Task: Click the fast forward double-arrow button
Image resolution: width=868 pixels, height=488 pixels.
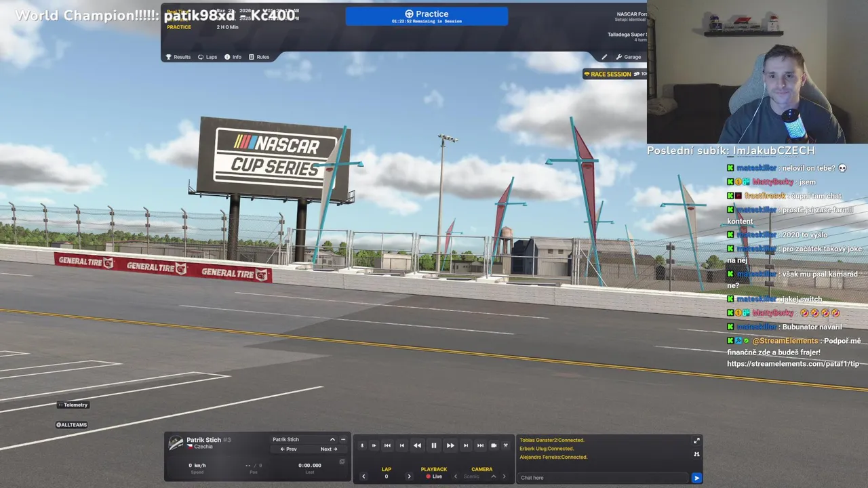Action: (450, 445)
